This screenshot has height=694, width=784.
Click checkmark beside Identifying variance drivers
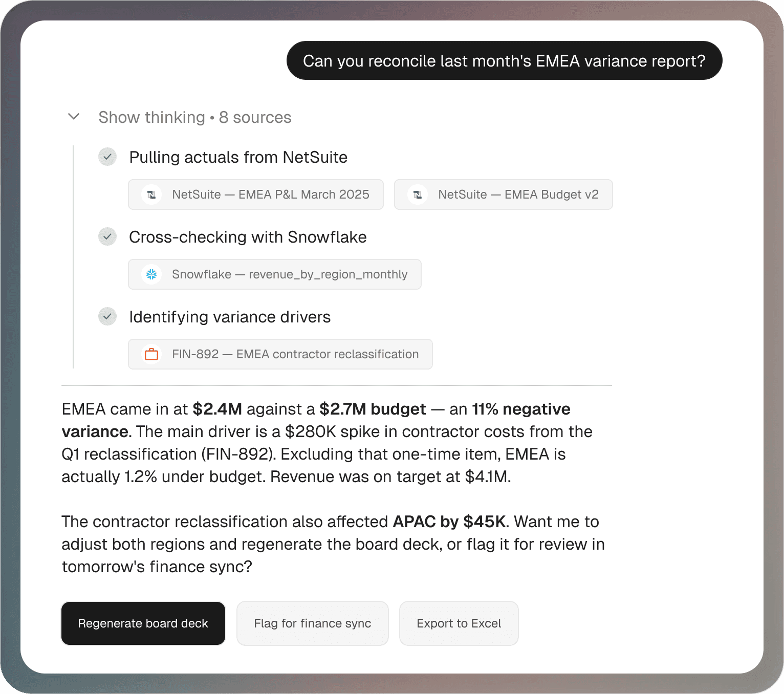(107, 316)
